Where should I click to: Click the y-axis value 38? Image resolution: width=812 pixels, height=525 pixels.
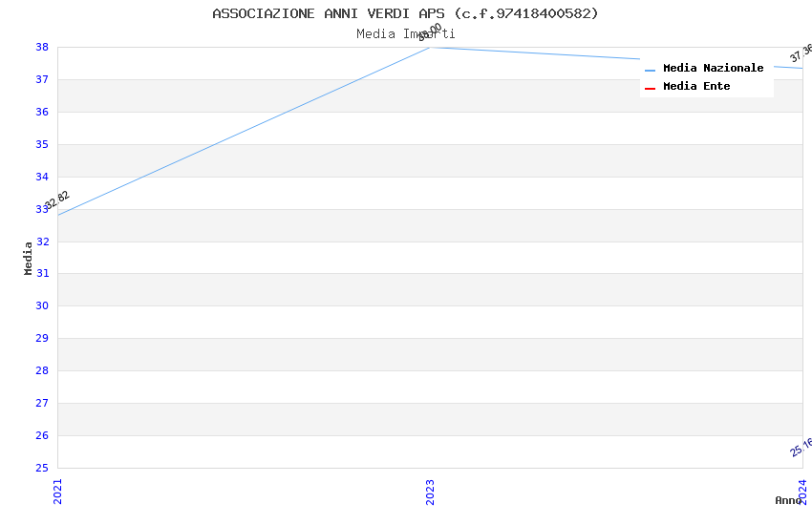point(42,47)
